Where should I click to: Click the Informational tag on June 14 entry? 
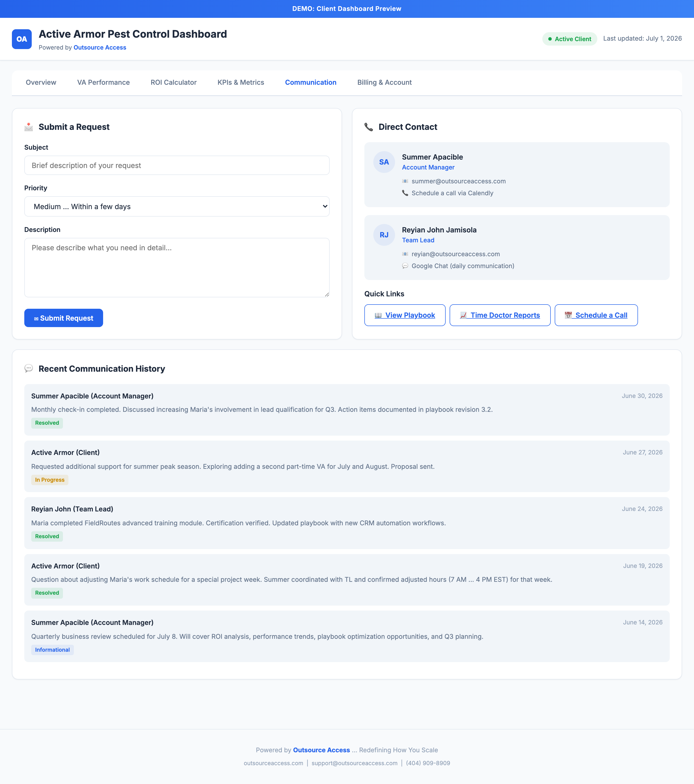click(53, 650)
